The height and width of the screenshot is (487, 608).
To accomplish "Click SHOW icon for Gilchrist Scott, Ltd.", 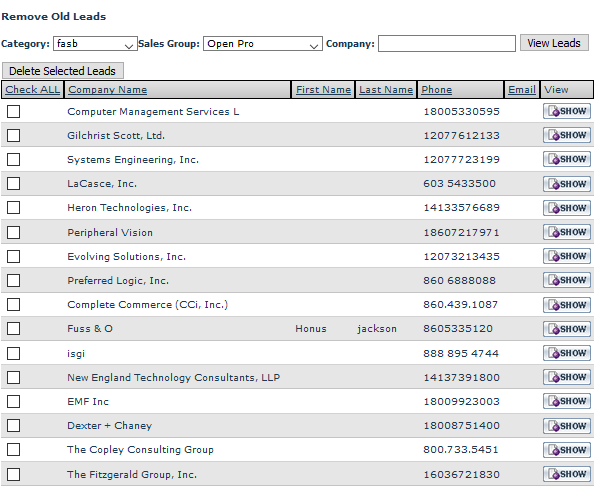I will [566, 135].
